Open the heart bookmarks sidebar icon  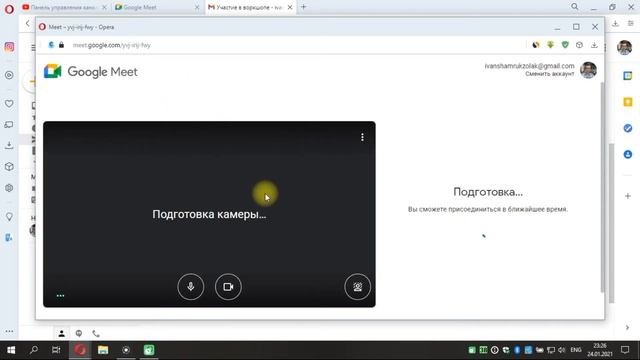[9, 104]
